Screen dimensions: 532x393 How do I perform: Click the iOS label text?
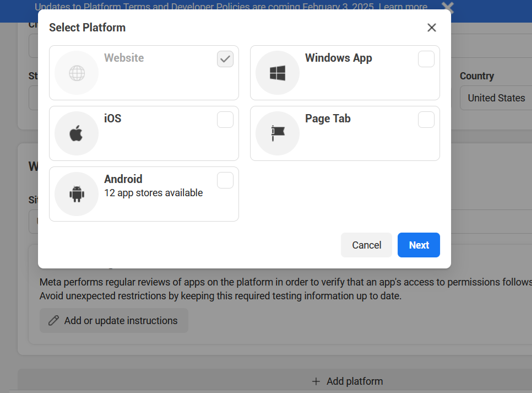[113, 119]
